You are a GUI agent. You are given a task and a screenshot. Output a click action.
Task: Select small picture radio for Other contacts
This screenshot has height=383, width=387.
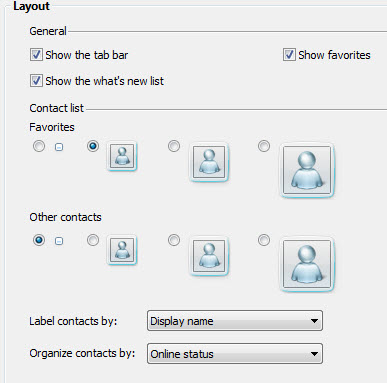[x=93, y=240]
